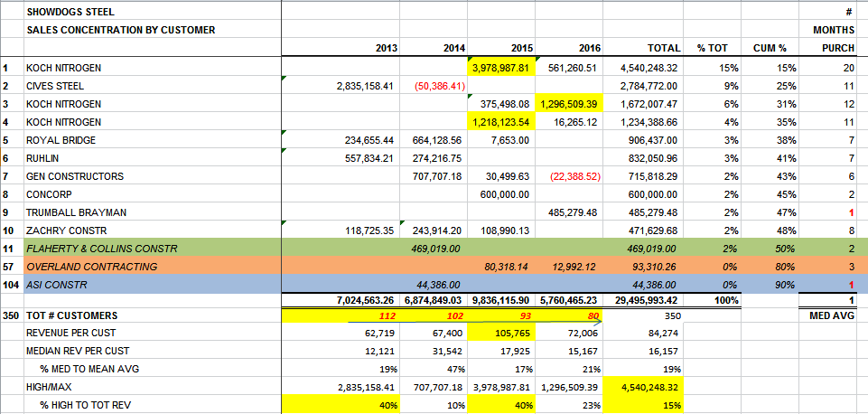Select the 47% median to mean cell
Viewport: 868px width, 414px height.
click(x=434, y=369)
